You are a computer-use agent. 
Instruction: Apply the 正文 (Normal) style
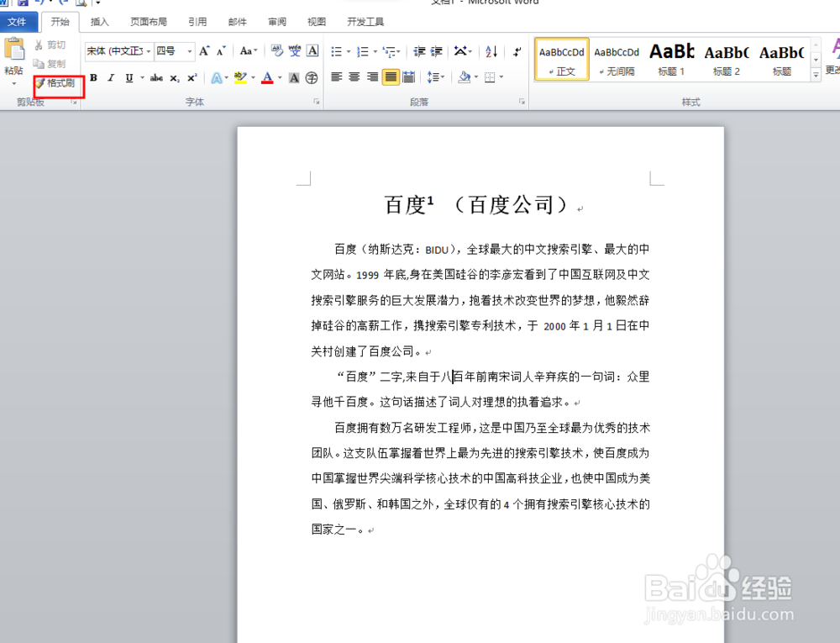(562, 59)
